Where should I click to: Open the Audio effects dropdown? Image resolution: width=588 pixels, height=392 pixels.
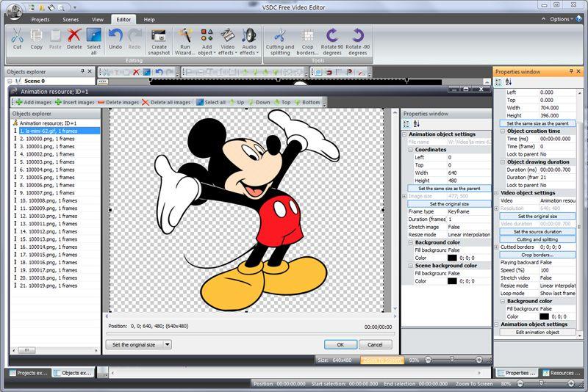pos(249,53)
